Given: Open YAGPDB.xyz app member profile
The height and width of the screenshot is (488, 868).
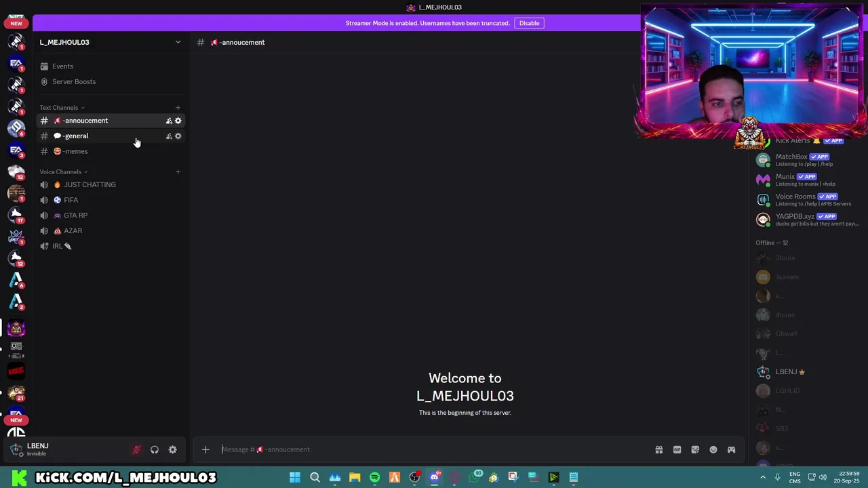Looking at the screenshot, I should coord(807,219).
